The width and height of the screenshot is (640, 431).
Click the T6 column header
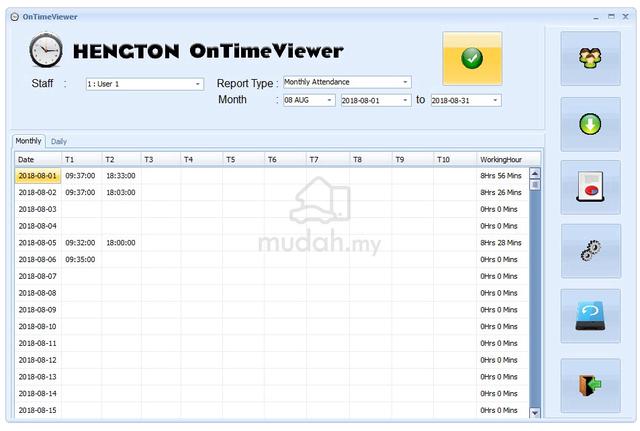tap(285, 160)
